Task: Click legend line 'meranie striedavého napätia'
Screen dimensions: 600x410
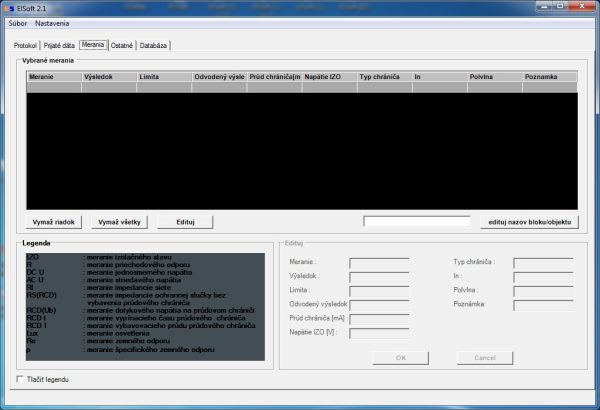Action: pos(134,280)
